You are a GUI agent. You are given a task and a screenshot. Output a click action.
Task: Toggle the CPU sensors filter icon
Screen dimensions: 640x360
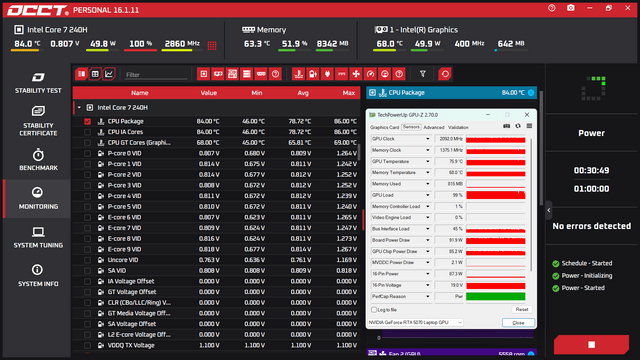[x=203, y=74]
